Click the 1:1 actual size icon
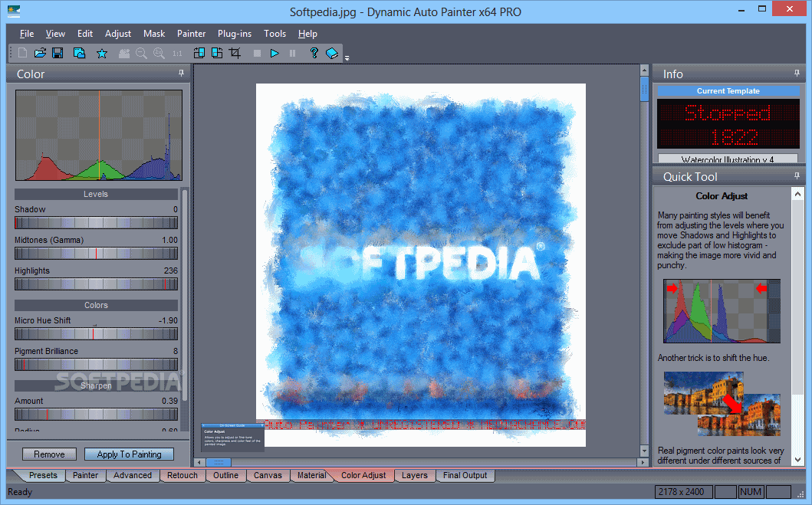Screen dimensions: 812x505 [x=177, y=54]
